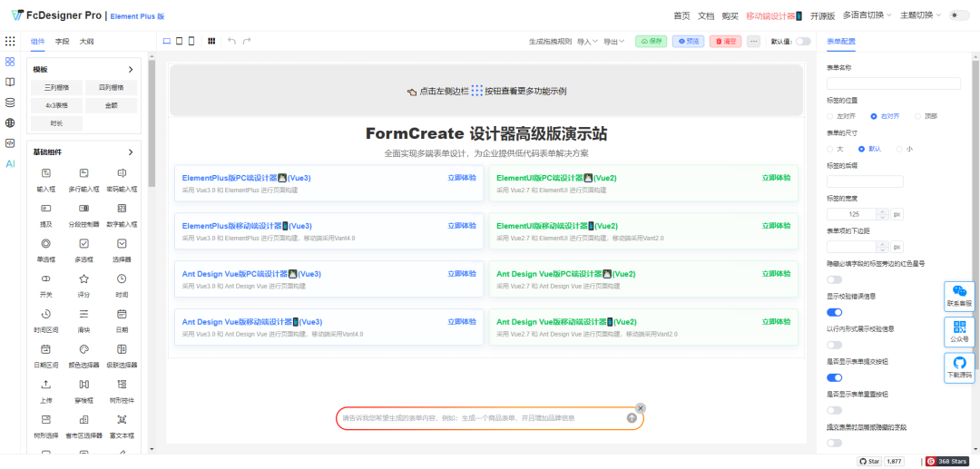Open the 导出 dropdown menu
Image resolution: width=980 pixels, height=469 pixels.
[617, 41]
